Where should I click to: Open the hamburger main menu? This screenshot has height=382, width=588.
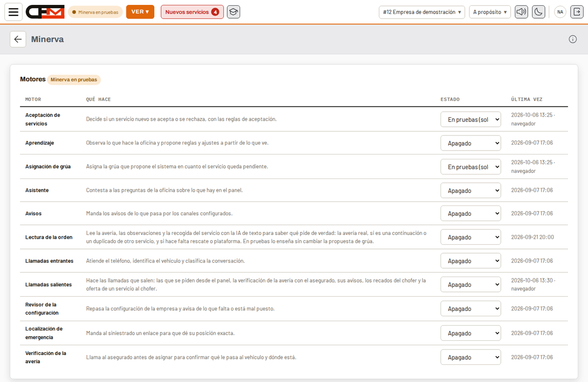point(13,12)
